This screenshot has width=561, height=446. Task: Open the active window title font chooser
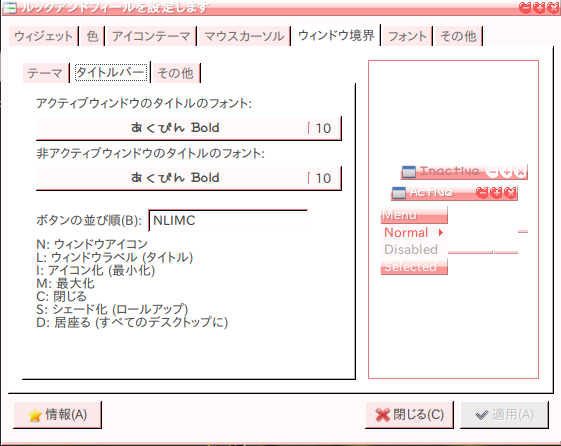189,128
